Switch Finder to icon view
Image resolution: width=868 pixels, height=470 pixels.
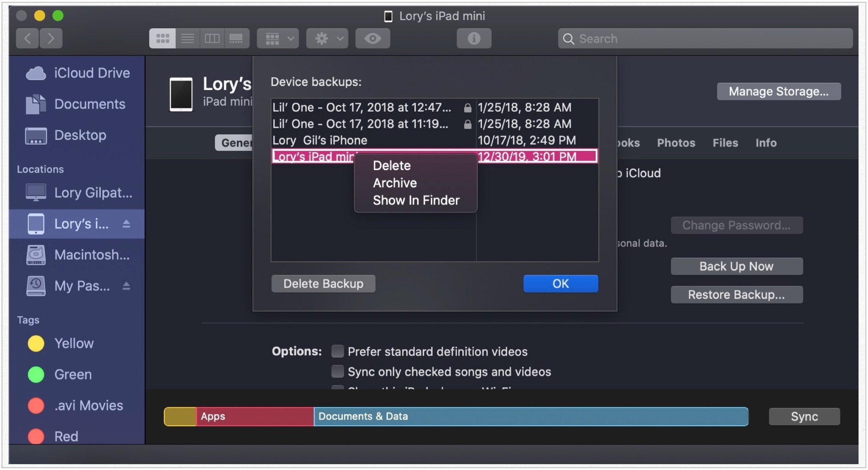162,39
